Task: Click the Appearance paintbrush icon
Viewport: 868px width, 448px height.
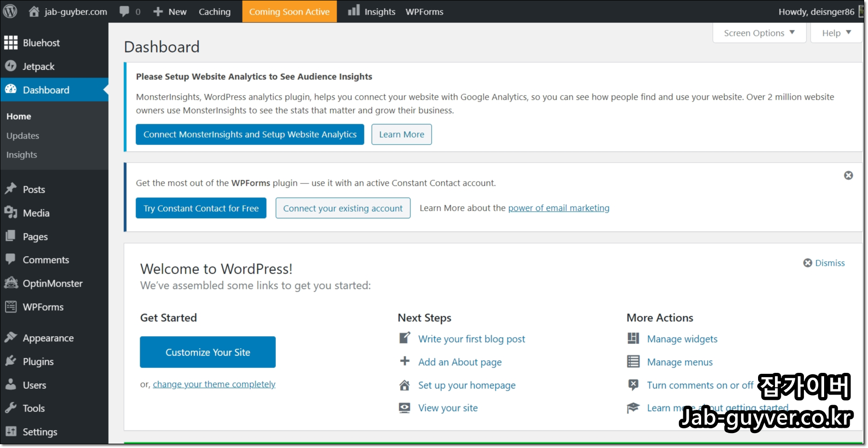Action: click(x=11, y=337)
